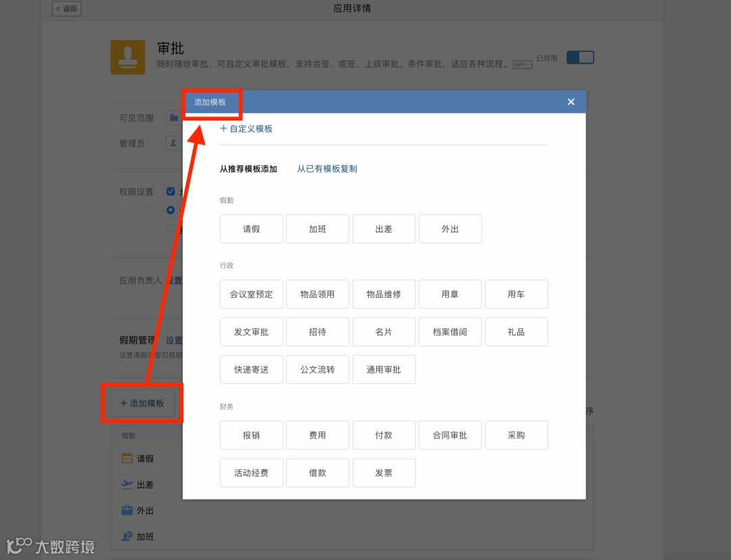
Task: Select 发票 template
Action: point(384,473)
